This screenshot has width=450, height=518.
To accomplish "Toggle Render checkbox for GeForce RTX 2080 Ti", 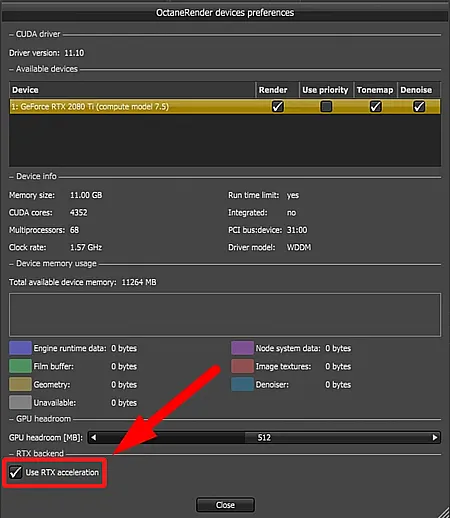I will click(x=277, y=107).
